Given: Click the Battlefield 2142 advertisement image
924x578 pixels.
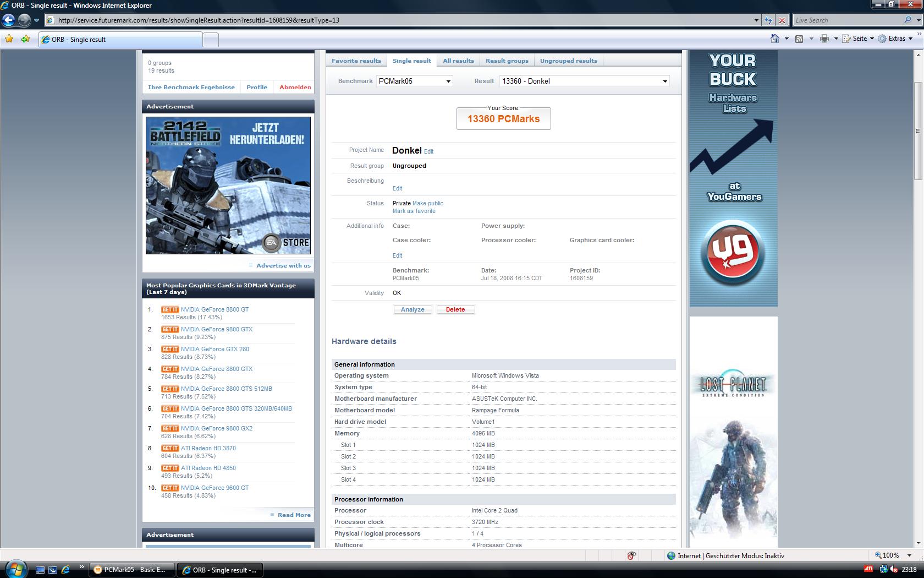Looking at the screenshot, I should [228, 185].
